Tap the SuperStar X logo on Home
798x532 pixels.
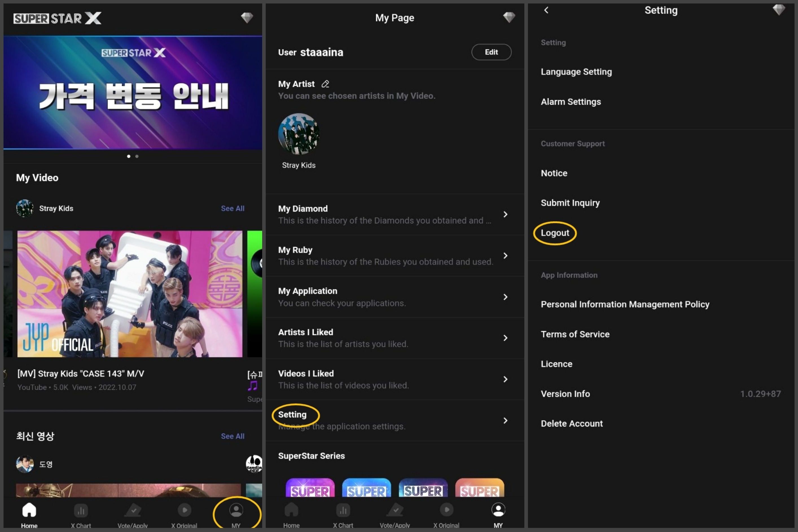click(57, 18)
